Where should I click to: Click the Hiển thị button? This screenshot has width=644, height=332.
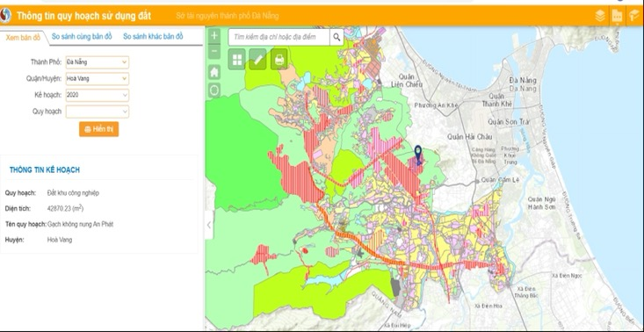99,129
